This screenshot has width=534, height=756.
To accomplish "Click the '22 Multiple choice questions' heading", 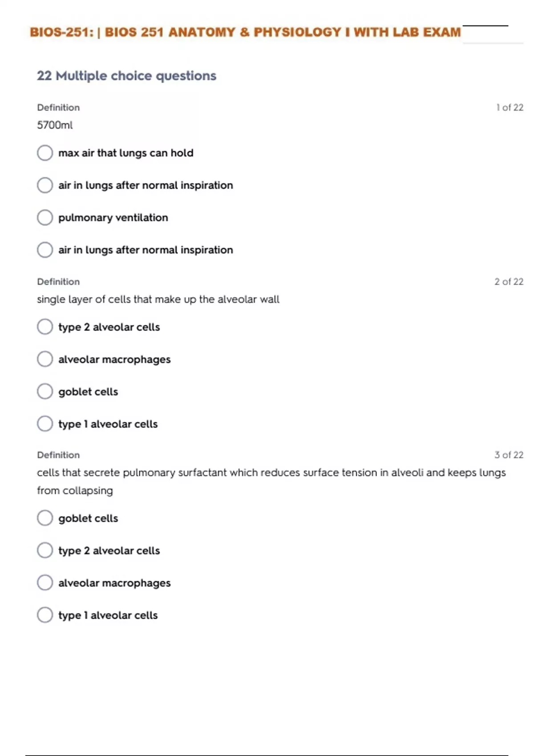I will click(126, 76).
